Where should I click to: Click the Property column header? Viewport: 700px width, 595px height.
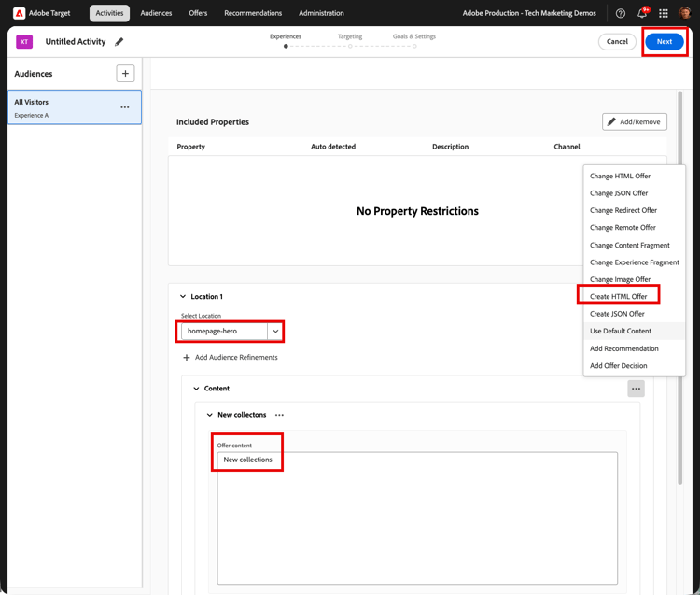click(x=191, y=147)
